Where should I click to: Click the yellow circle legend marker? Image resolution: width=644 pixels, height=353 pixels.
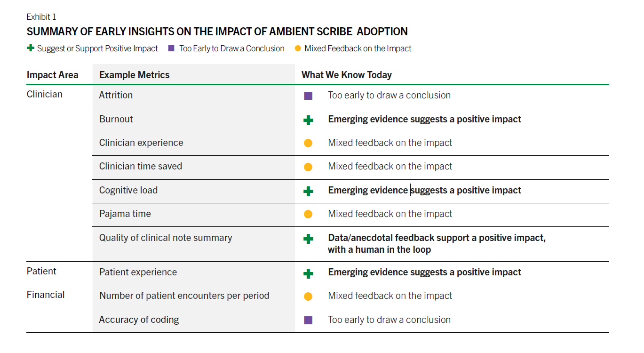[x=298, y=48]
